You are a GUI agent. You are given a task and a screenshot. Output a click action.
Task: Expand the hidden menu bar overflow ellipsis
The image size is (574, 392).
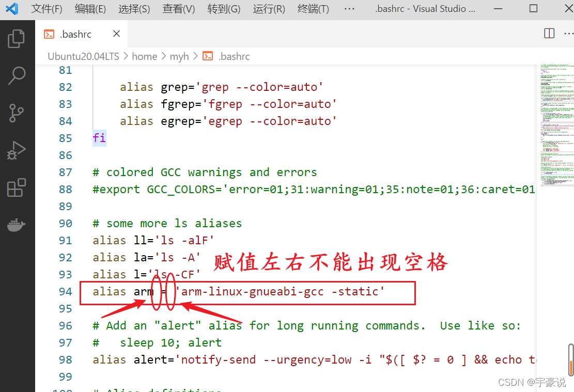(x=349, y=9)
